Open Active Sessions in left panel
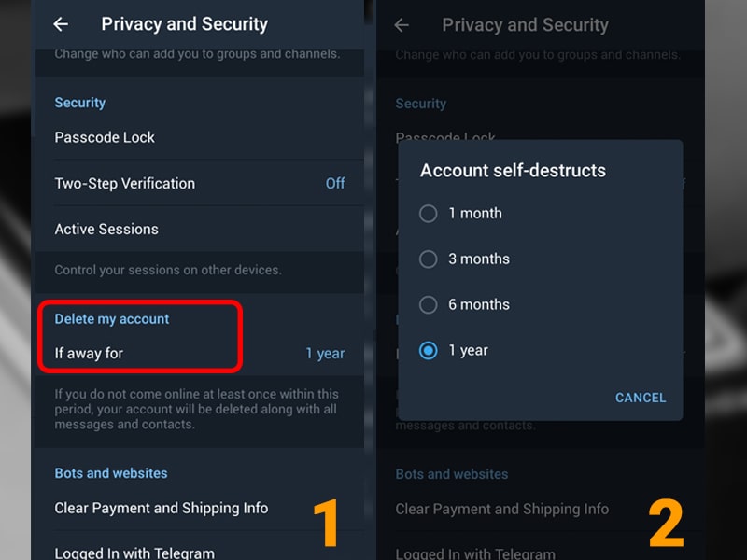747x560 pixels. [200, 229]
